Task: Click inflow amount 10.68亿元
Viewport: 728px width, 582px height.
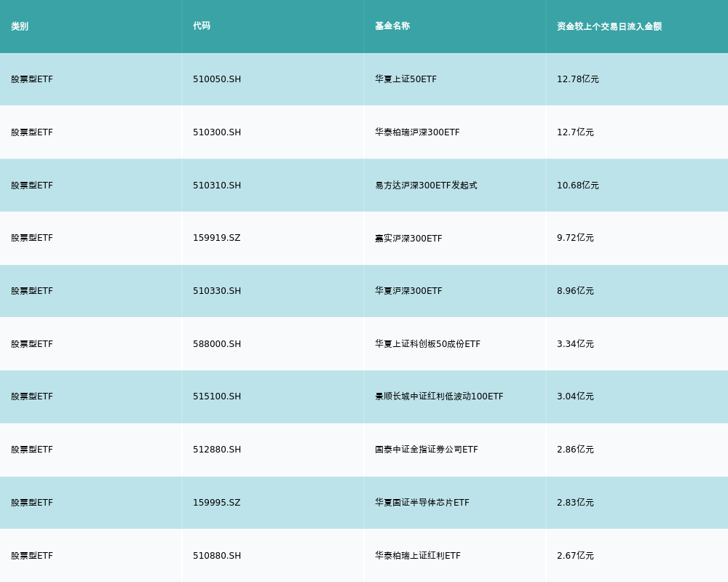Action: [578, 186]
